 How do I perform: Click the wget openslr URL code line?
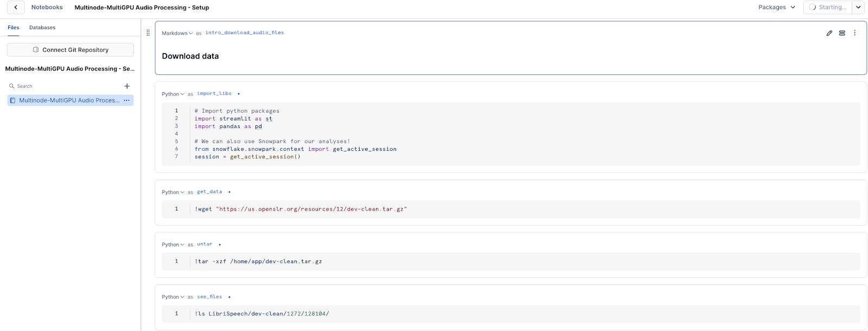[301, 209]
